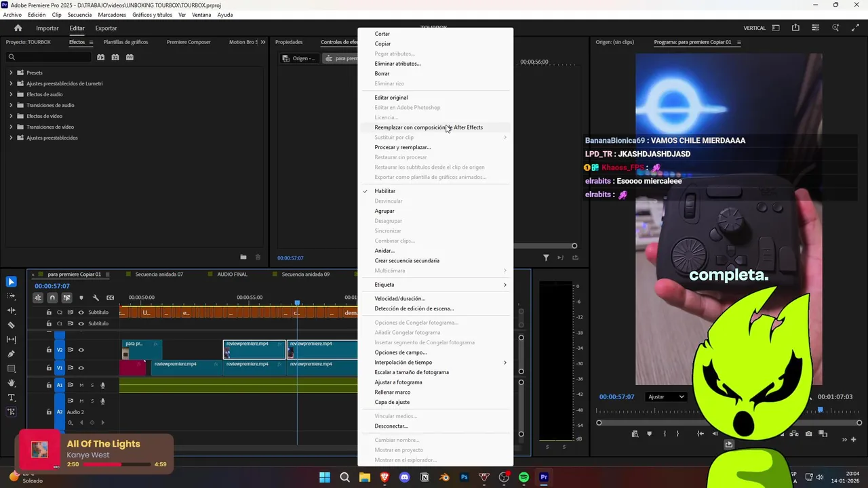Toggle lock on V2 track
This screenshot has width=868, height=488.
[x=49, y=350]
